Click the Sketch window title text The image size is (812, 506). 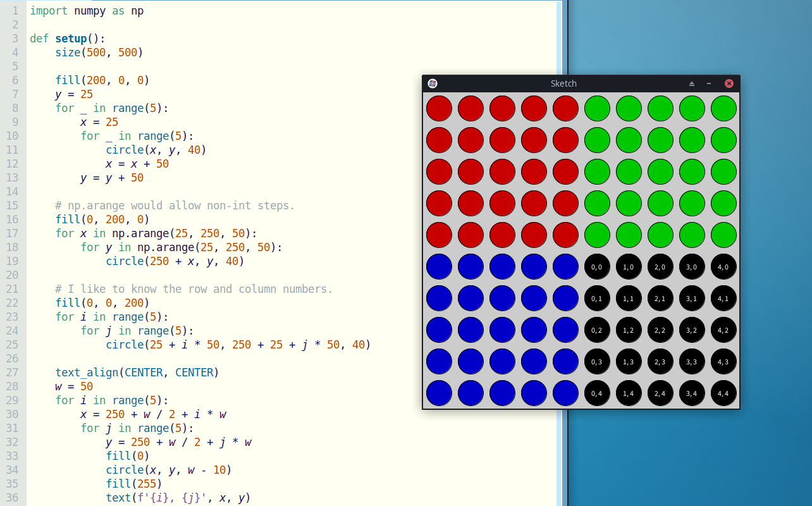pos(563,83)
